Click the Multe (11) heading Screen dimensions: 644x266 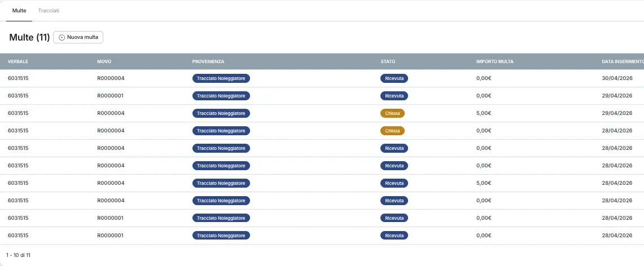[x=29, y=37]
